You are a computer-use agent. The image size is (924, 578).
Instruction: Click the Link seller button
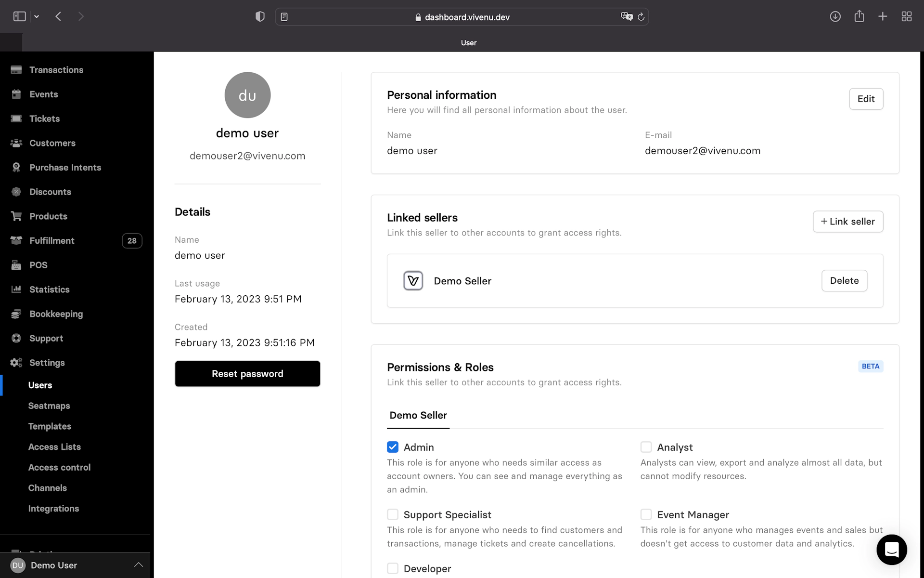(847, 222)
